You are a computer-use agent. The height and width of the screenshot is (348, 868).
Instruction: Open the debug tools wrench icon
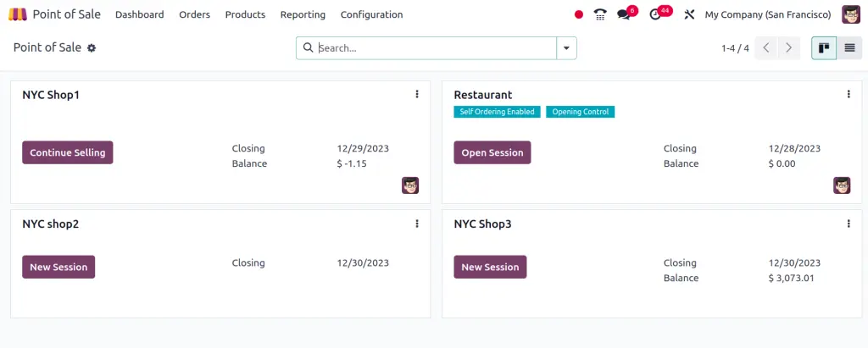(689, 14)
